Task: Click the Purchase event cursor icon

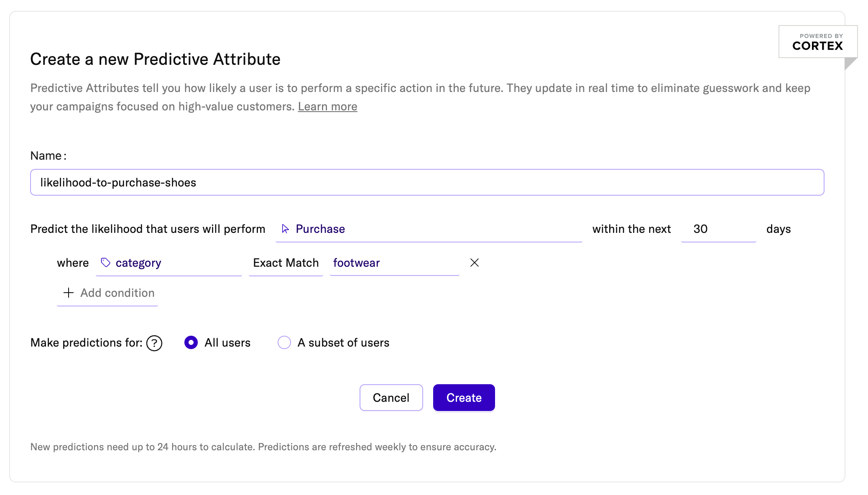Action: click(x=285, y=229)
